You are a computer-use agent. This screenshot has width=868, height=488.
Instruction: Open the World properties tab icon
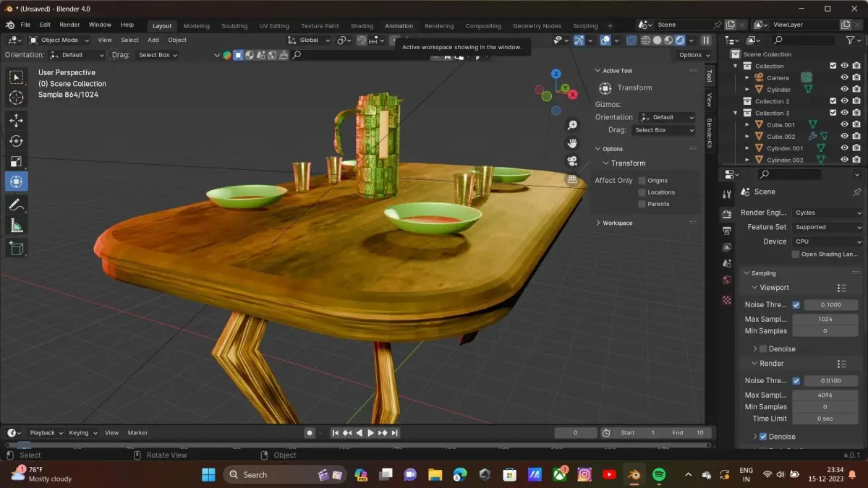point(727,281)
